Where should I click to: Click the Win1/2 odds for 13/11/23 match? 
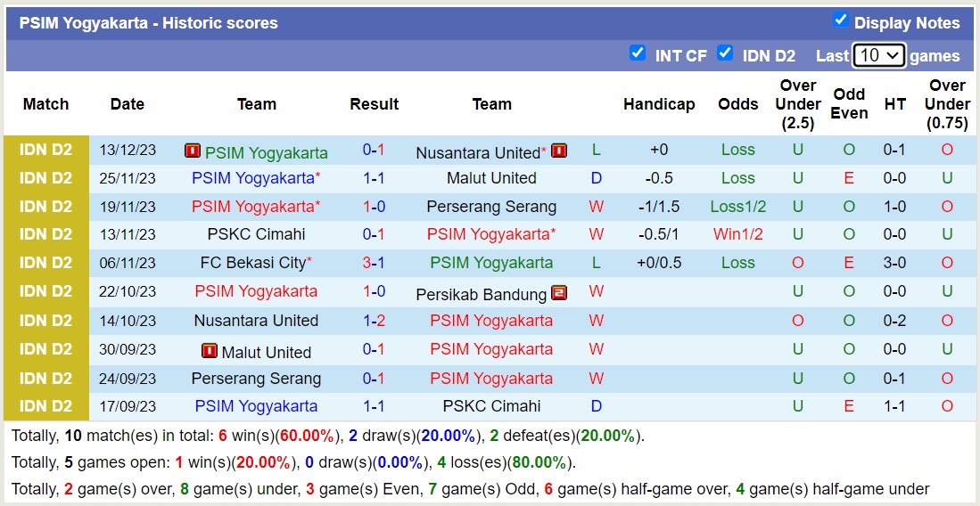737,235
